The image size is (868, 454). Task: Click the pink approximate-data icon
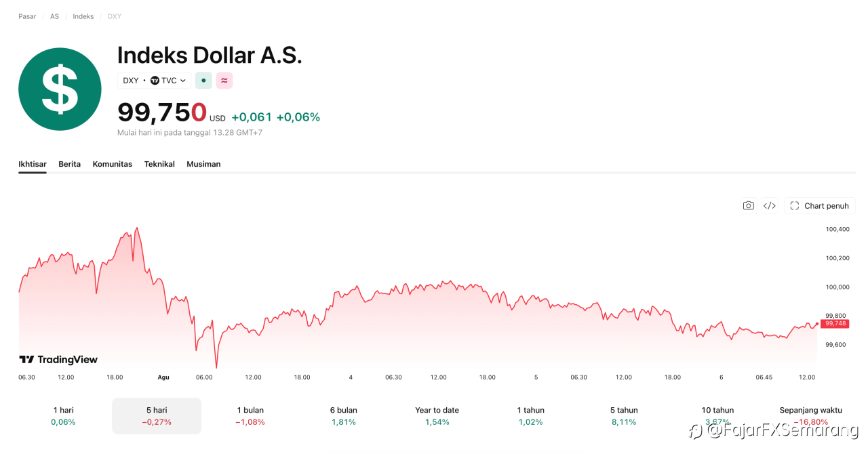pyautogui.click(x=224, y=81)
